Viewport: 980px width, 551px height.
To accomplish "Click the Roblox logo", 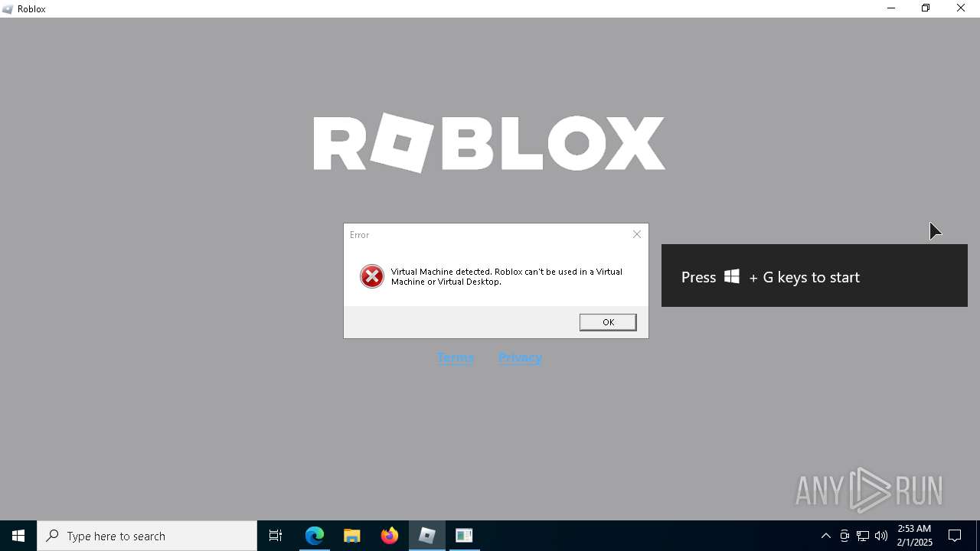I will tap(489, 143).
